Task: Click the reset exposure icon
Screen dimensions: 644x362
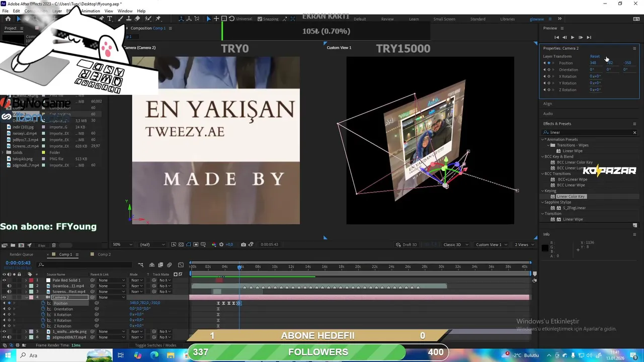Action: (x=221, y=244)
